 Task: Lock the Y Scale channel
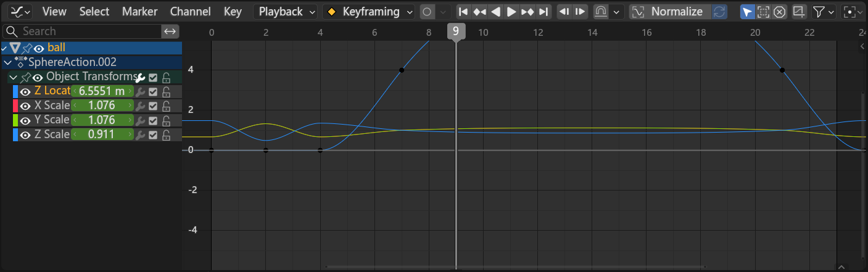tap(166, 120)
